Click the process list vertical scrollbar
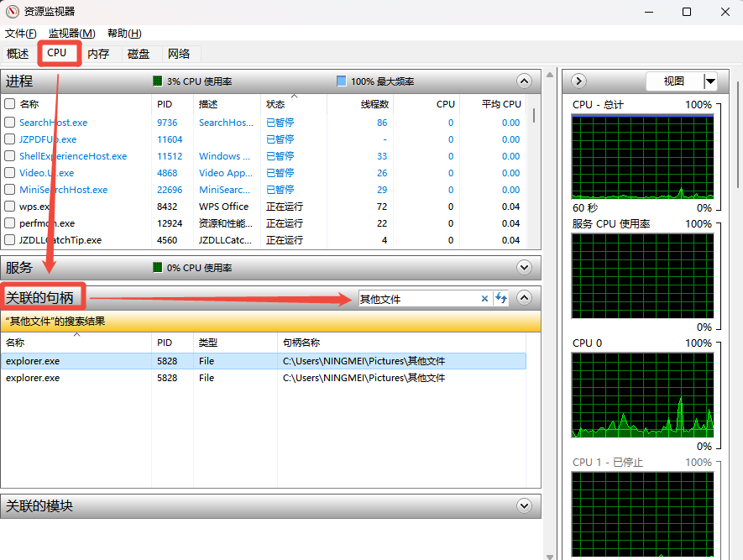The height and width of the screenshot is (560, 743). click(x=534, y=168)
